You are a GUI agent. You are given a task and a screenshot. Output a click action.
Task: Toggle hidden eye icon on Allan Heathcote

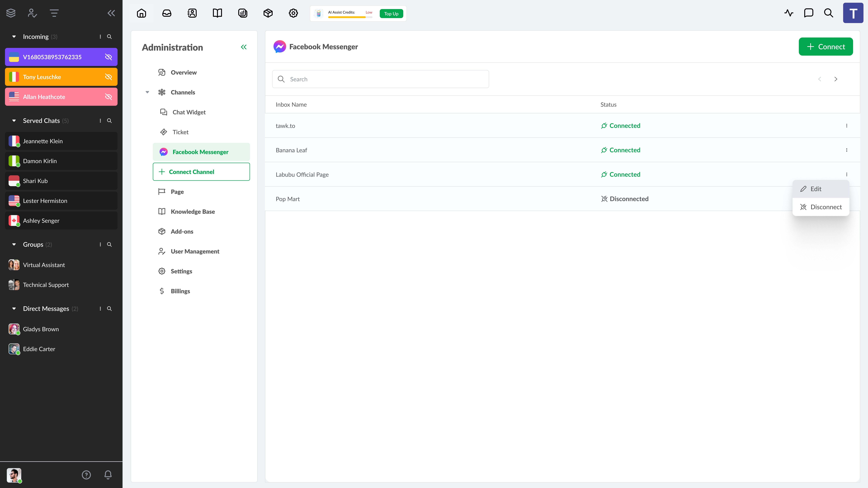click(x=108, y=97)
